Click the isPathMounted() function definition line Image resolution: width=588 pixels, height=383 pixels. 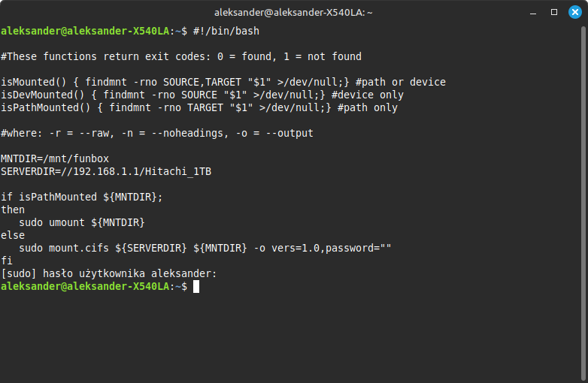coord(199,108)
